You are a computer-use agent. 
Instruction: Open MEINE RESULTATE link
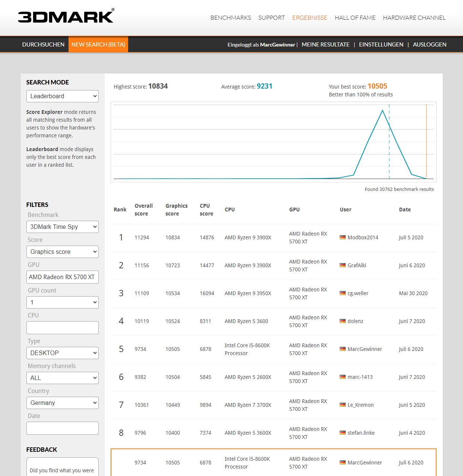(x=326, y=44)
